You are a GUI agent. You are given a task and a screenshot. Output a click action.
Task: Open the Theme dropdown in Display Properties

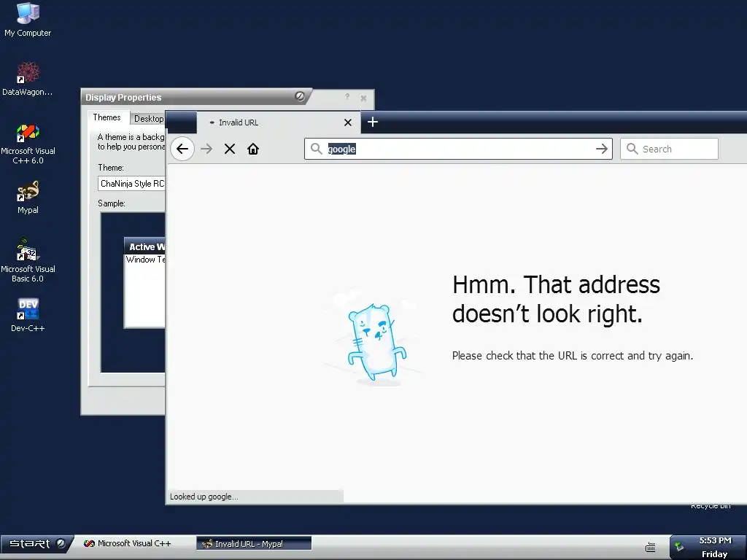pos(131,183)
